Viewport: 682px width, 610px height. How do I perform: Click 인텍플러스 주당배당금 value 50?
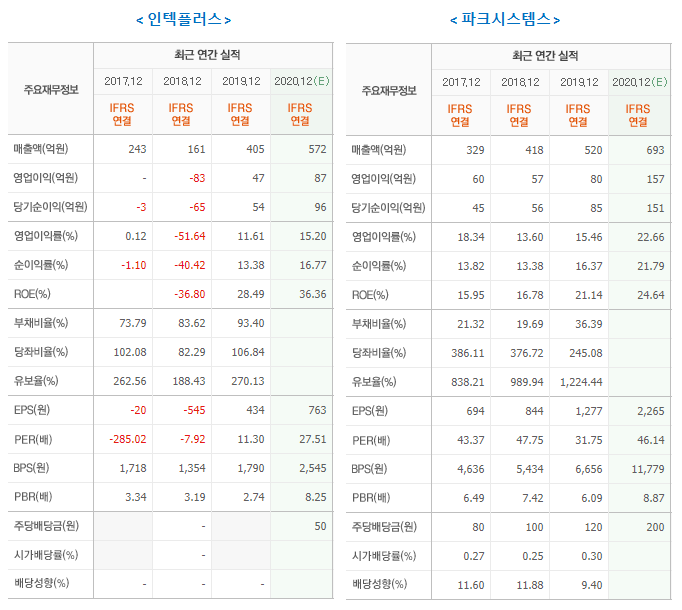[x=321, y=526]
